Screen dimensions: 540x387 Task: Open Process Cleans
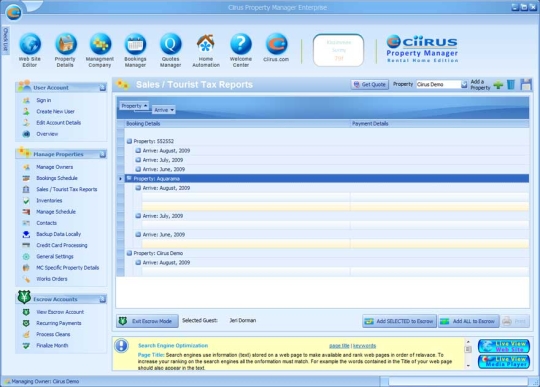(53, 334)
